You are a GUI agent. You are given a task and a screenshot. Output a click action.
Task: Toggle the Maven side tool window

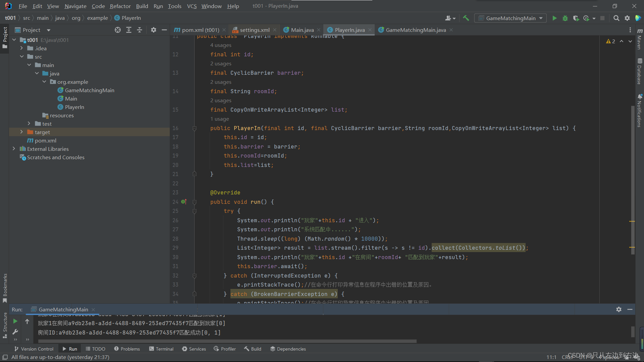(x=640, y=40)
